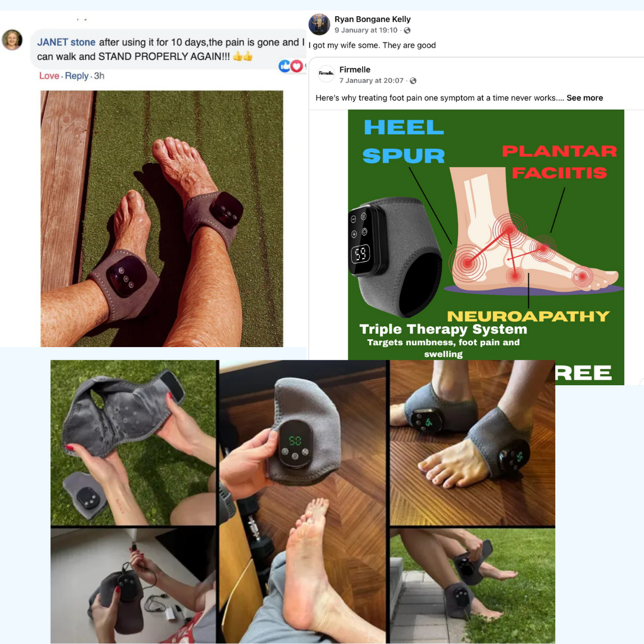Open the Firmelle page name link
The width and height of the screenshot is (644, 644).
[x=355, y=69]
